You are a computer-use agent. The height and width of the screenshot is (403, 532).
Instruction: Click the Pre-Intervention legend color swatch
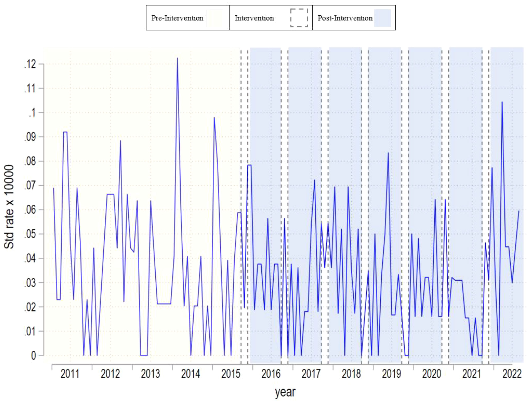(215, 18)
